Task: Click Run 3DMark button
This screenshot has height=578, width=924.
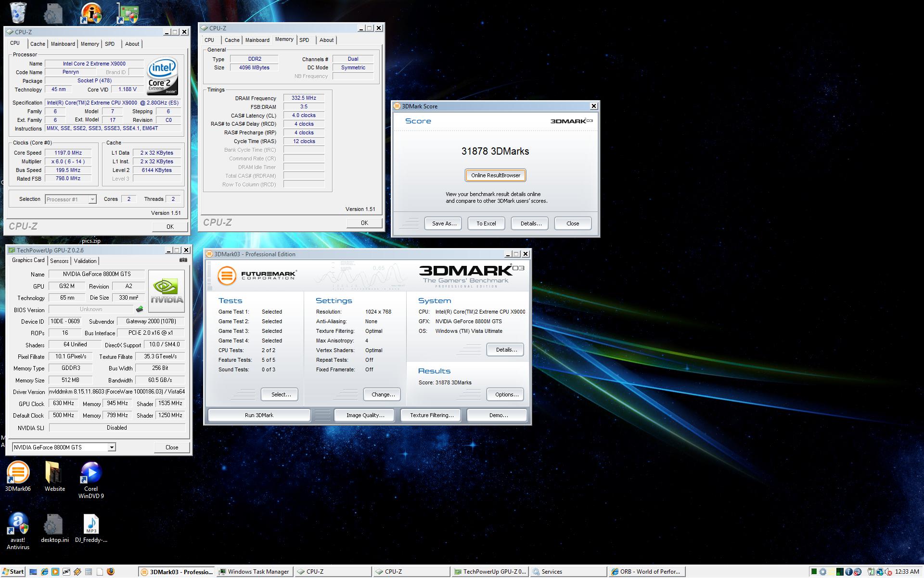Action: pyautogui.click(x=259, y=415)
